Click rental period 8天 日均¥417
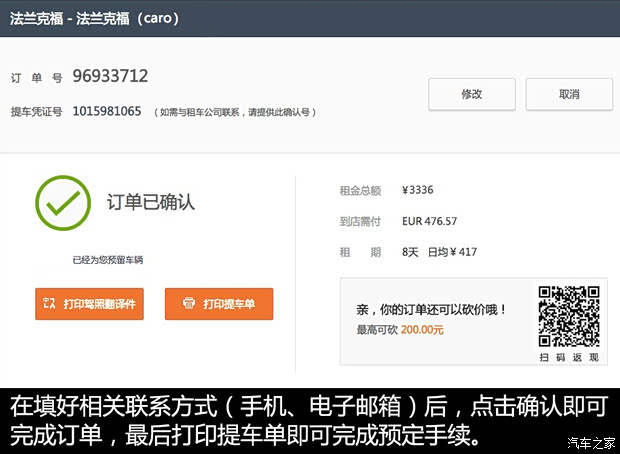The image size is (620, 454). (x=439, y=252)
